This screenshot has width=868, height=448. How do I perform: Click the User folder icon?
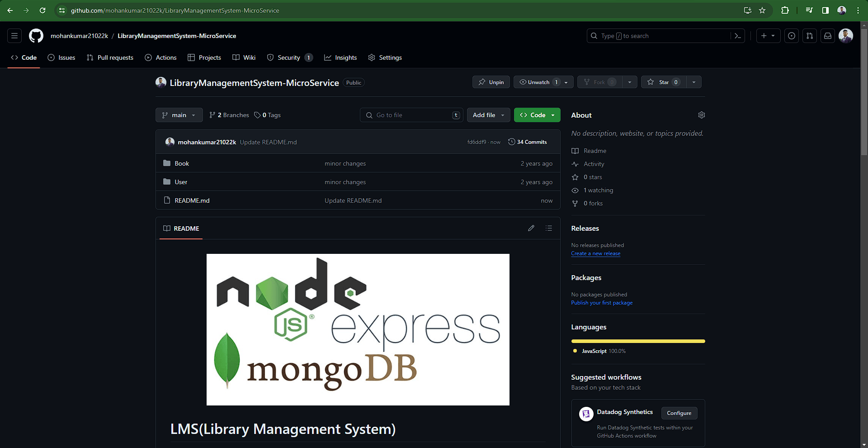click(167, 181)
